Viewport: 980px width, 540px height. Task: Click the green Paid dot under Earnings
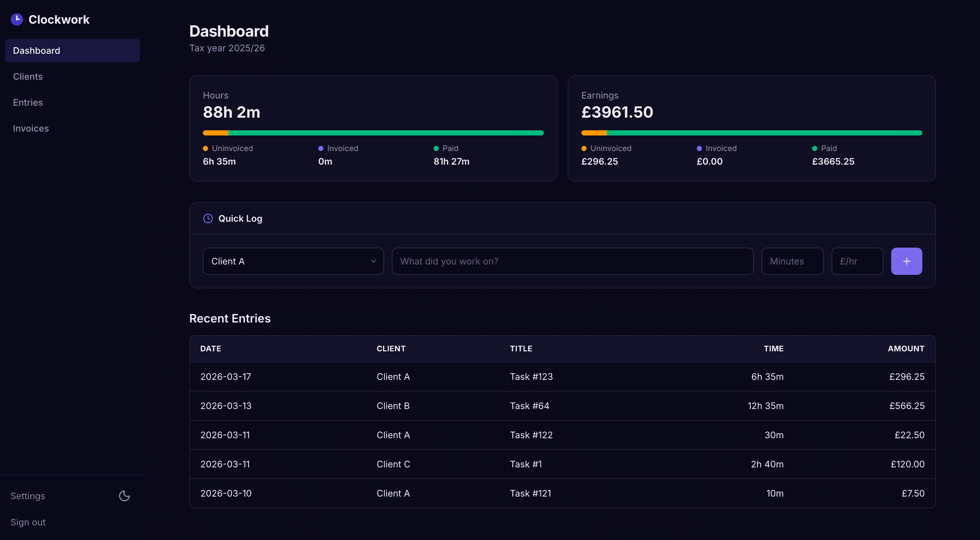tap(814, 148)
